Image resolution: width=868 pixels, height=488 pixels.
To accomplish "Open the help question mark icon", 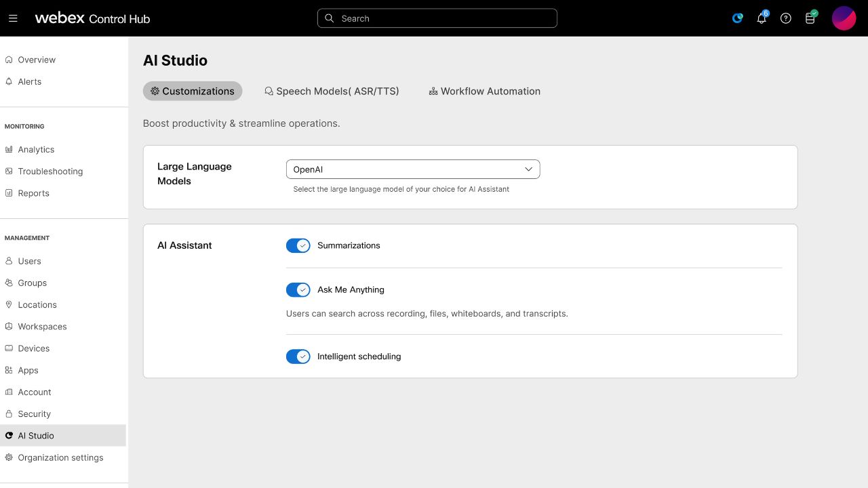I will pos(785,18).
